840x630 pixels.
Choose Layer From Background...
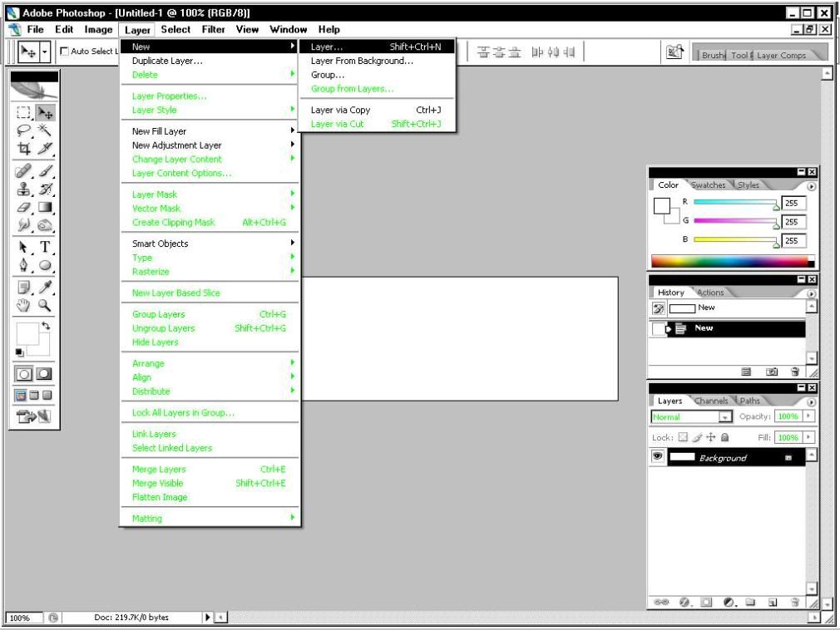coord(376,61)
